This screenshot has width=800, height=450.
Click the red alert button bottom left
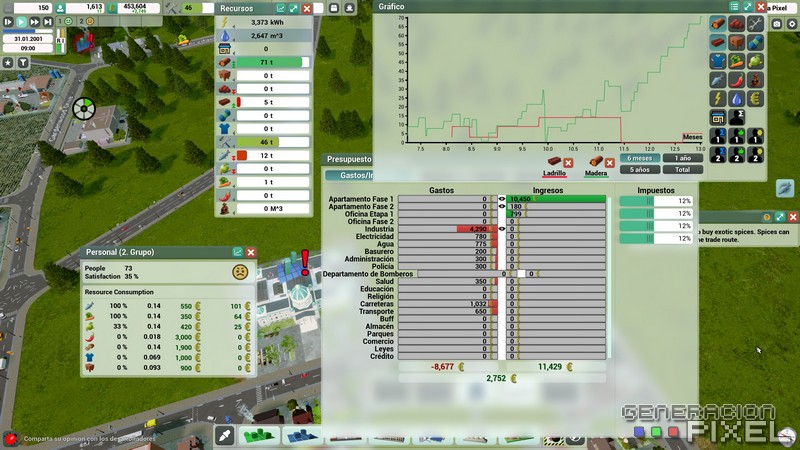point(10,438)
